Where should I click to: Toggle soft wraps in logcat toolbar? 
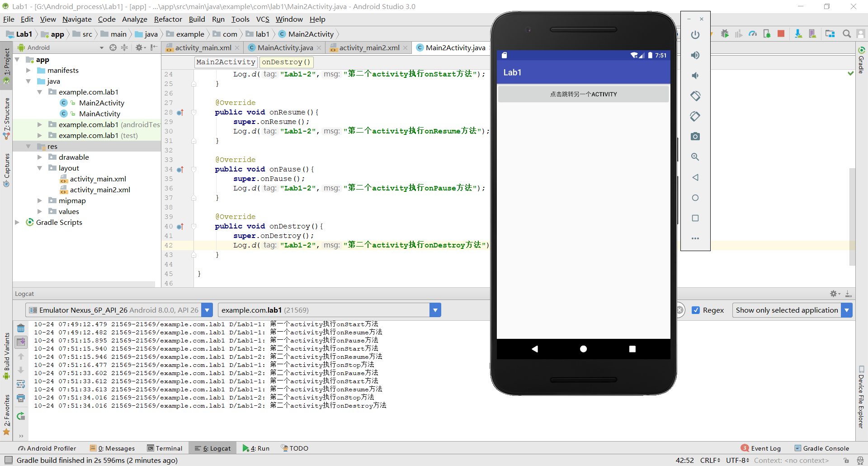[x=21, y=384]
